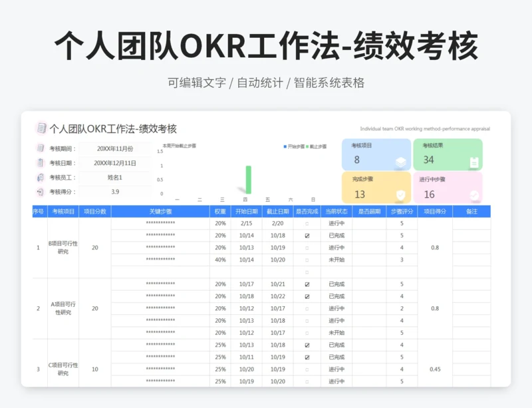Select the 关键步骤 column header
The image size is (532, 408).
pos(160,211)
